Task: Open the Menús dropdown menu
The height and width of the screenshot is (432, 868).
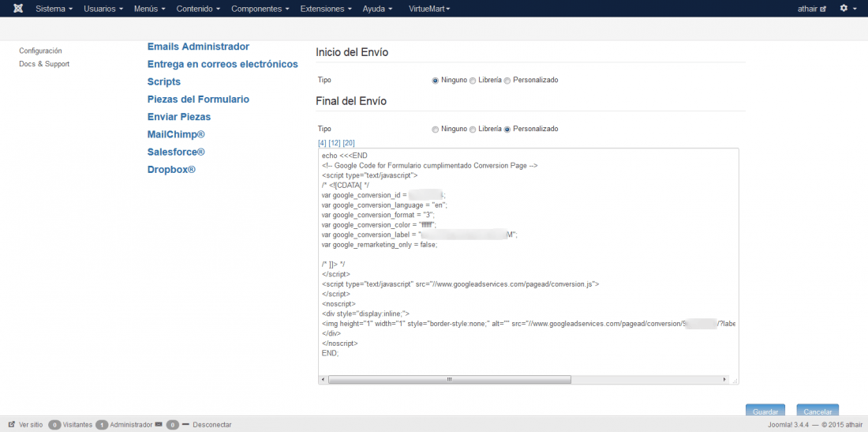Action: pyautogui.click(x=149, y=9)
